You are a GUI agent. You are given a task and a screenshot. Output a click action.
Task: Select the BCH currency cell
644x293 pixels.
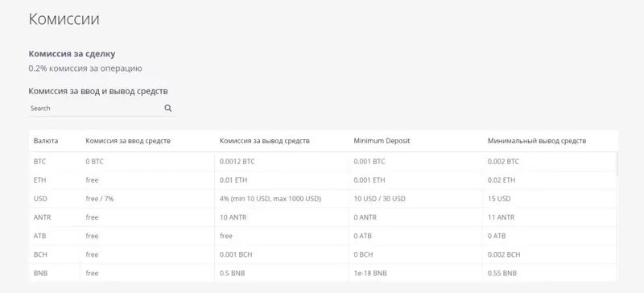40,254
